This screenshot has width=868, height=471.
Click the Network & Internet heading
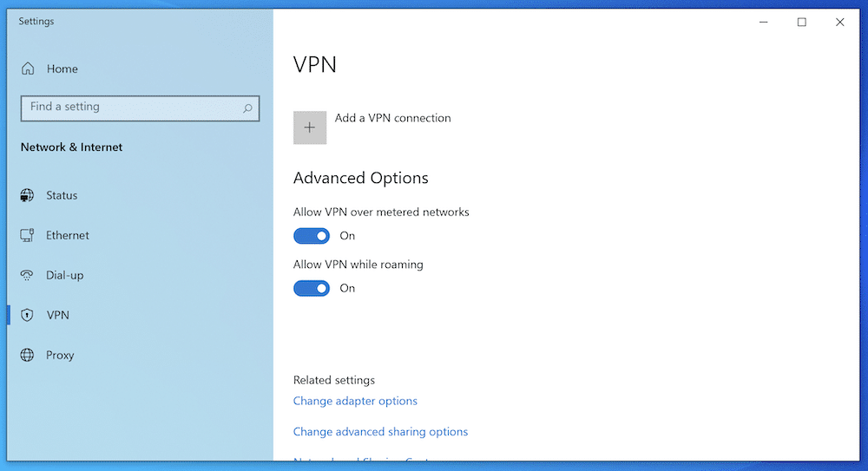click(x=71, y=147)
